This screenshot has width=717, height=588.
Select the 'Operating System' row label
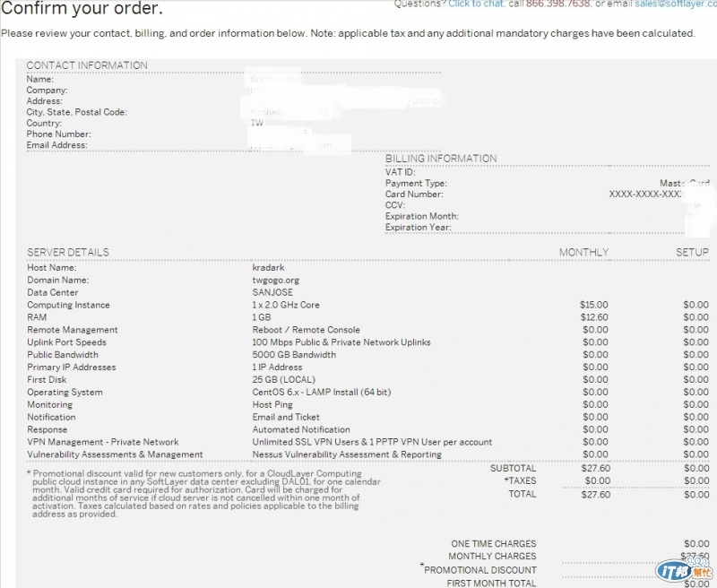click(65, 392)
